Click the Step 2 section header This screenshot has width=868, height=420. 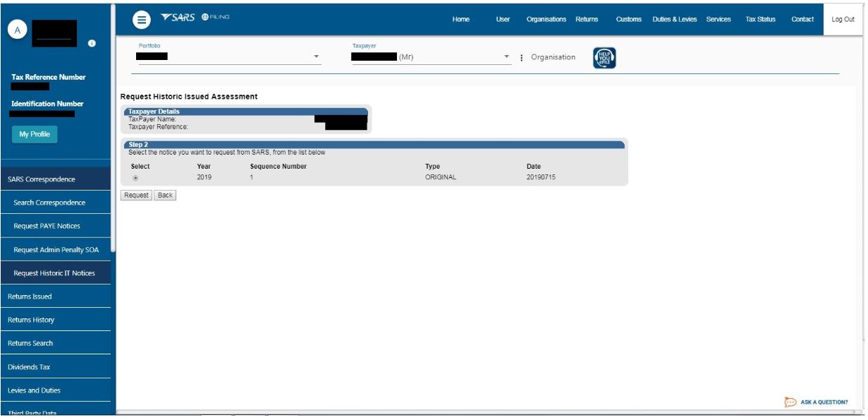[374, 145]
